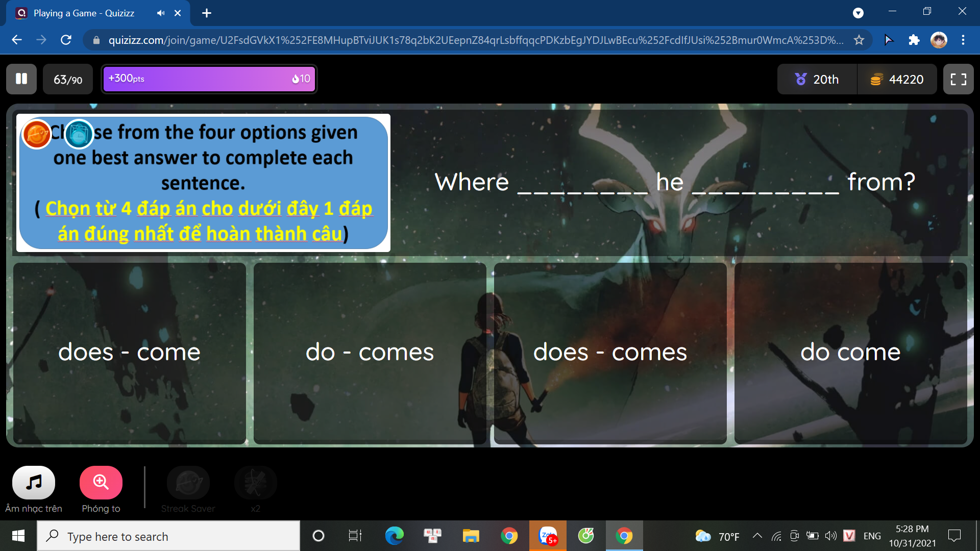The height and width of the screenshot is (551, 980).
Task: Switch to Playing a Game tab
Action: (x=84, y=13)
